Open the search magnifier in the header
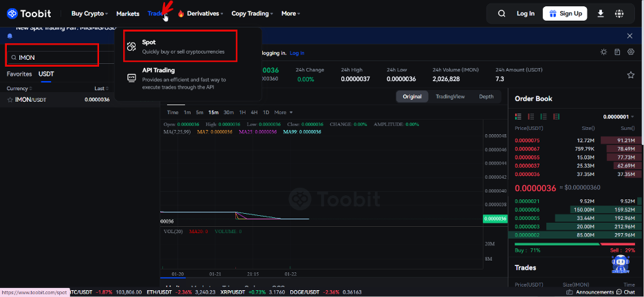This screenshot has width=644, height=297. coord(501,13)
